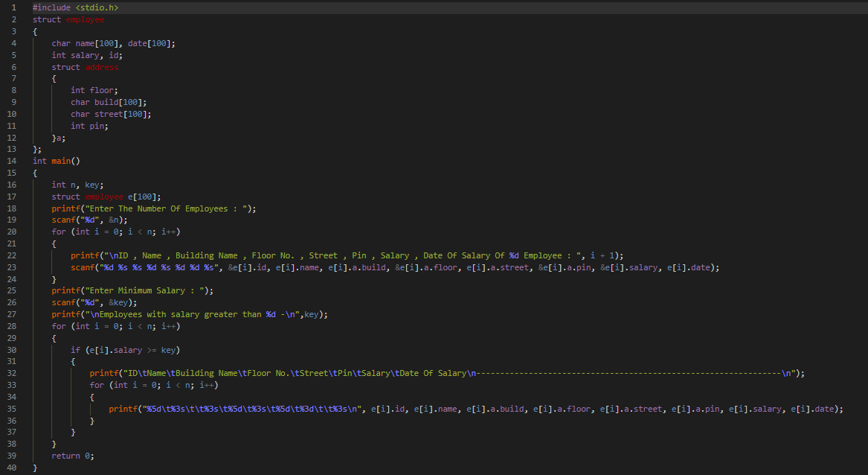This screenshot has height=475, width=868.
Task: Click line number 14 in the gutter
Action: [x=12, y=161]
